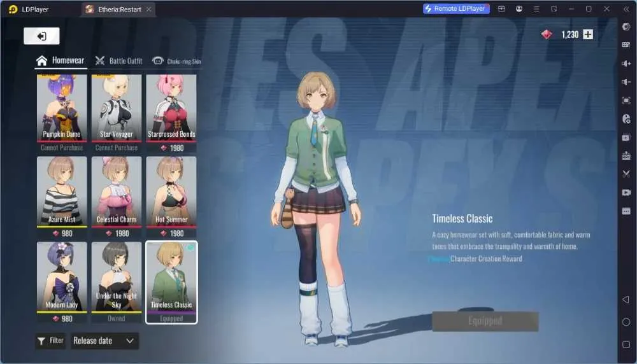This screenshot has width=637, height=364.
Task: Increase volume in LDPlayer sidebar
Action: [x=626, y=63]
